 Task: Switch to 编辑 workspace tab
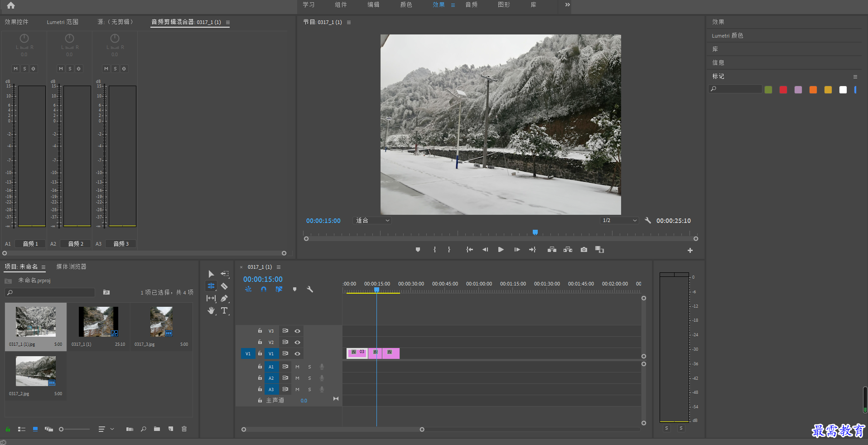click(374, 5)
